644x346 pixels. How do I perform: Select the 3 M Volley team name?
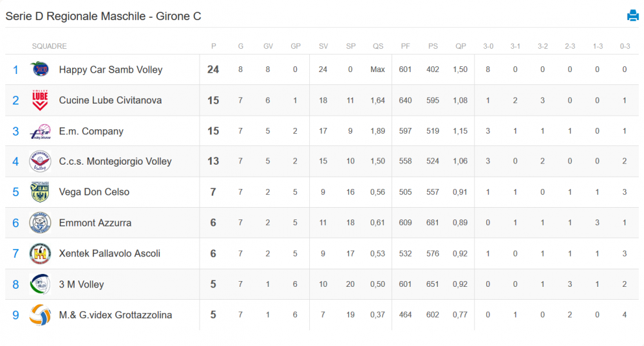point(81,284)
